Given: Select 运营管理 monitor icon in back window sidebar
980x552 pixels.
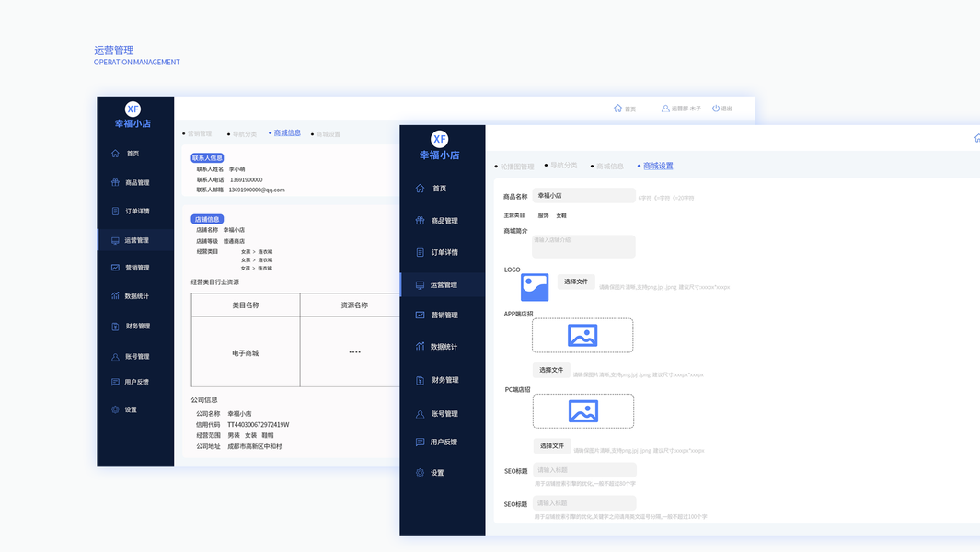Looking at the screenshot, I should coord(115,240).
